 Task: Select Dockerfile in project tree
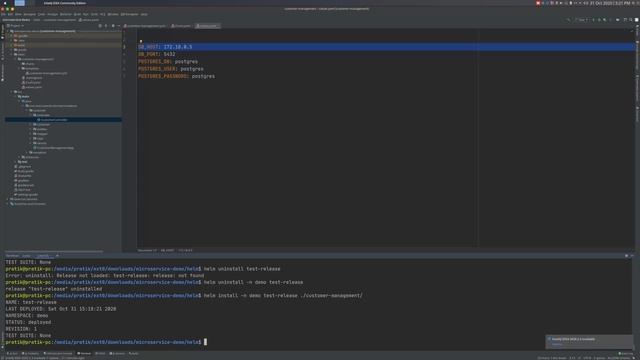pyautogui.click(x=23, y=176)
